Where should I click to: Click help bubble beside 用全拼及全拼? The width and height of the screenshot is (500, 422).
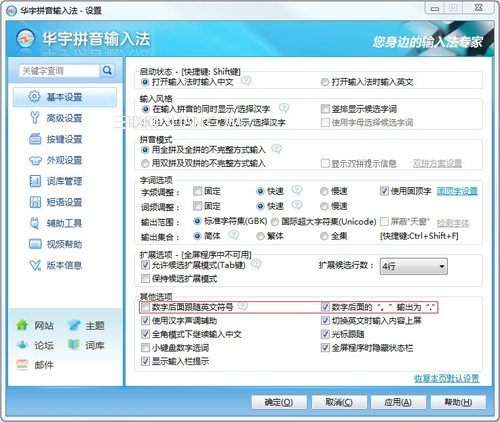[276, 149]
